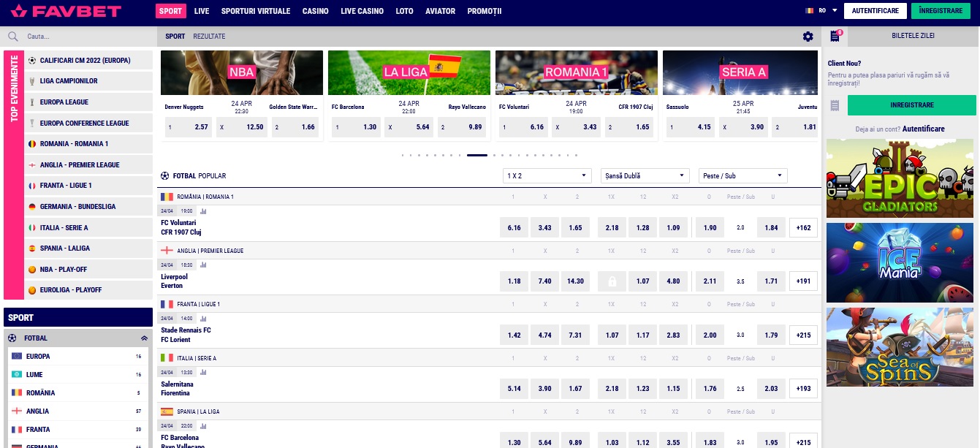Click the Autentificare button in header
Image resolution: width=980 pixels, height=448 pixels.
click(875, 11)
